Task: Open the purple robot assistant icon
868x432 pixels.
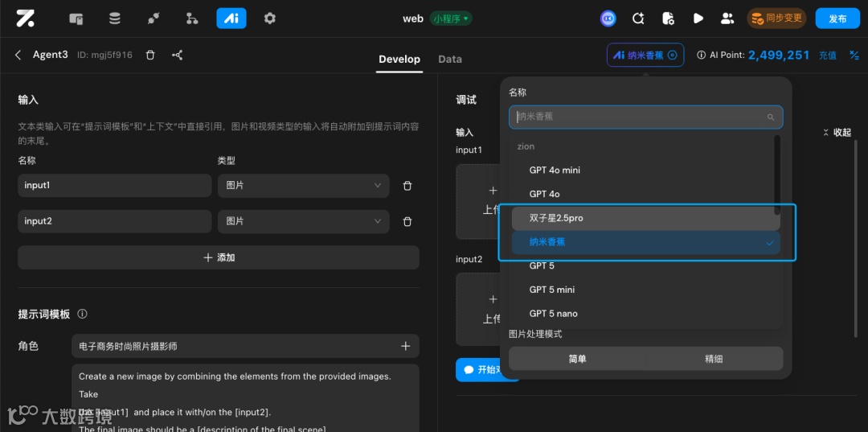Action: pyautogui.click(x=608, y=19)
